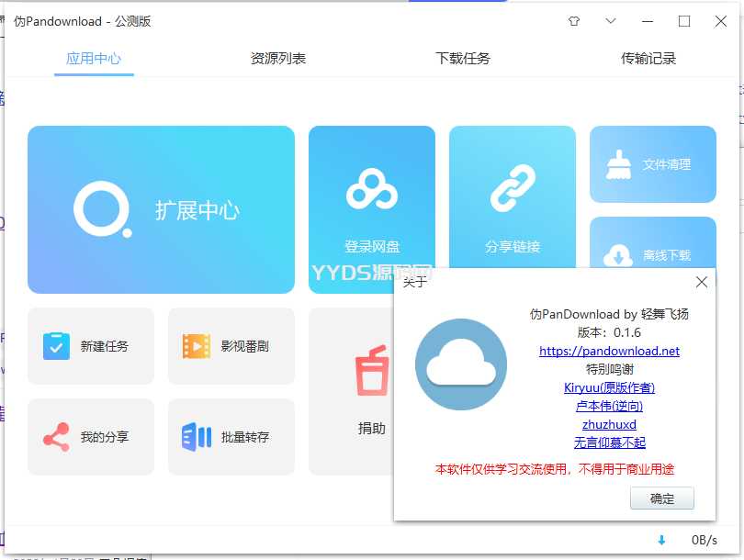Click the 登录网盘 cloud login icon
Image resolution: width=744 pixels, height=560 pixels.
click(372, 189)
